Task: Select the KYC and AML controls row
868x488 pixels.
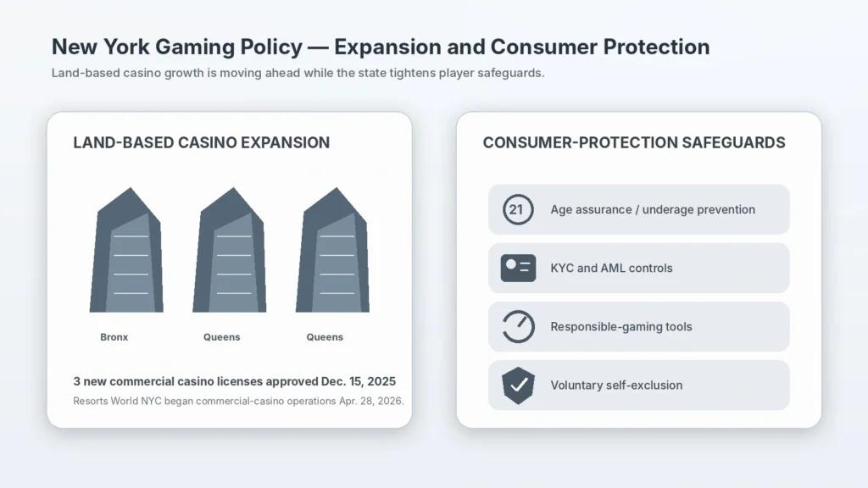Action: coord(639,269)
